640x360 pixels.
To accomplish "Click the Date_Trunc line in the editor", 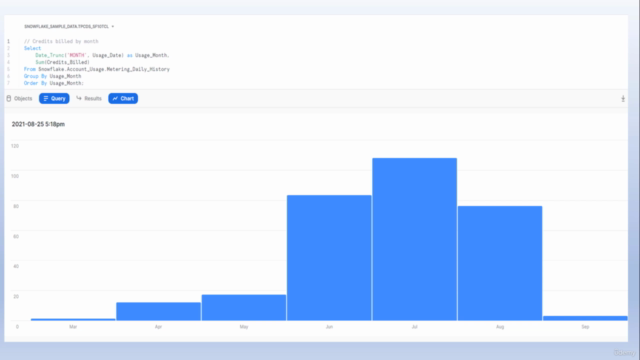I will coord(102,55).
